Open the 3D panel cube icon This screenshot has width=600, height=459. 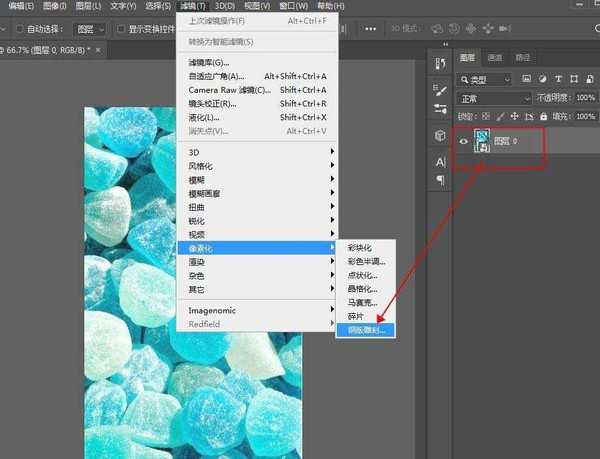tap(440, 135)
